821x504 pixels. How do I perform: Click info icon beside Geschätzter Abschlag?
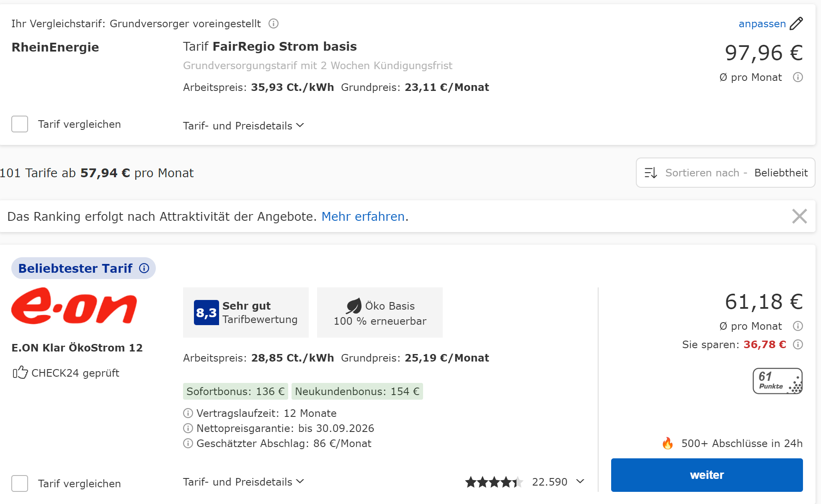[x=188, y=443]
